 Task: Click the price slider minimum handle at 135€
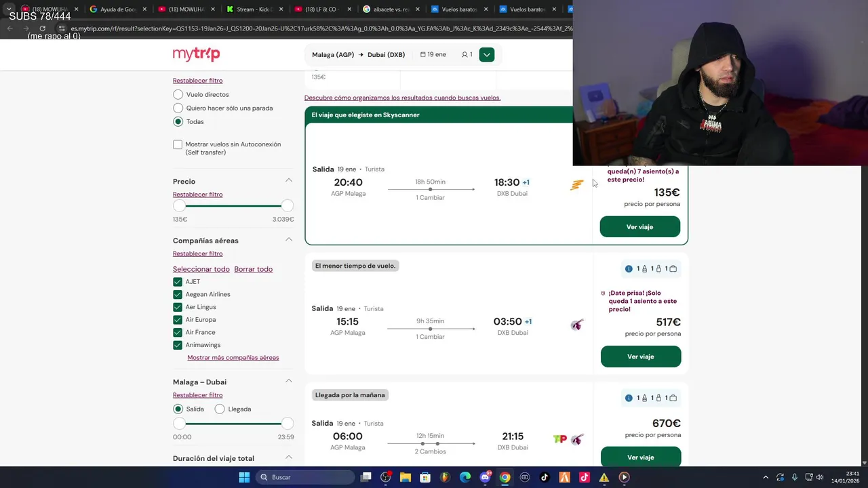(x=179, y=205)
